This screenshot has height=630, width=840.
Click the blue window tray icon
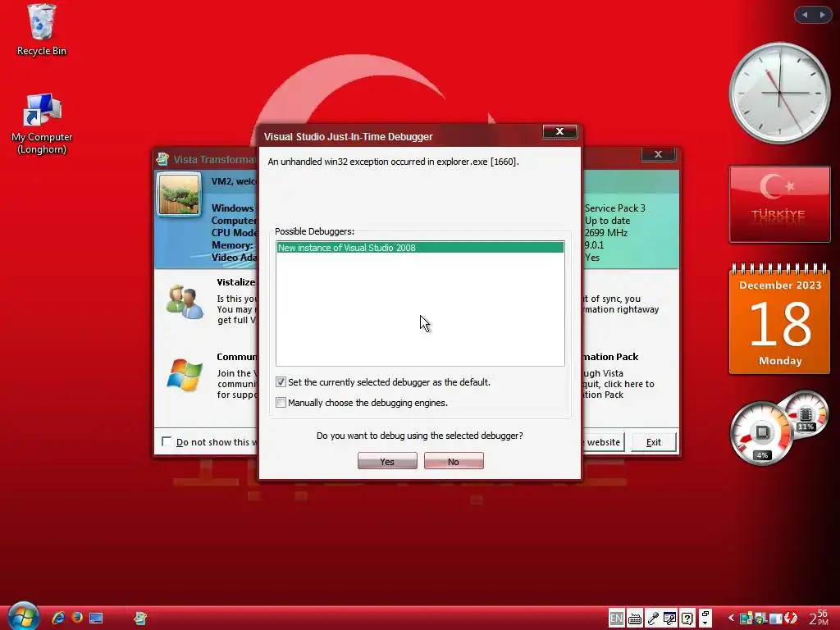pyautogui.click(x=775, y=619)
